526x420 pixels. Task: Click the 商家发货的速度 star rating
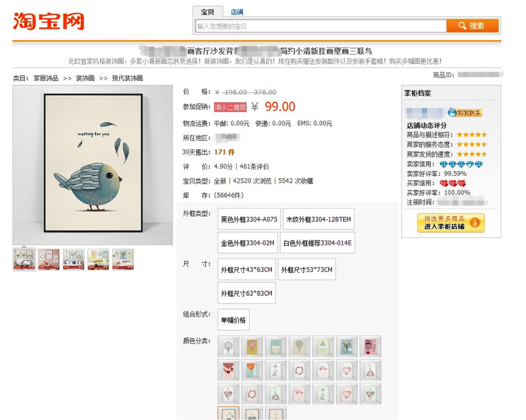472,154
